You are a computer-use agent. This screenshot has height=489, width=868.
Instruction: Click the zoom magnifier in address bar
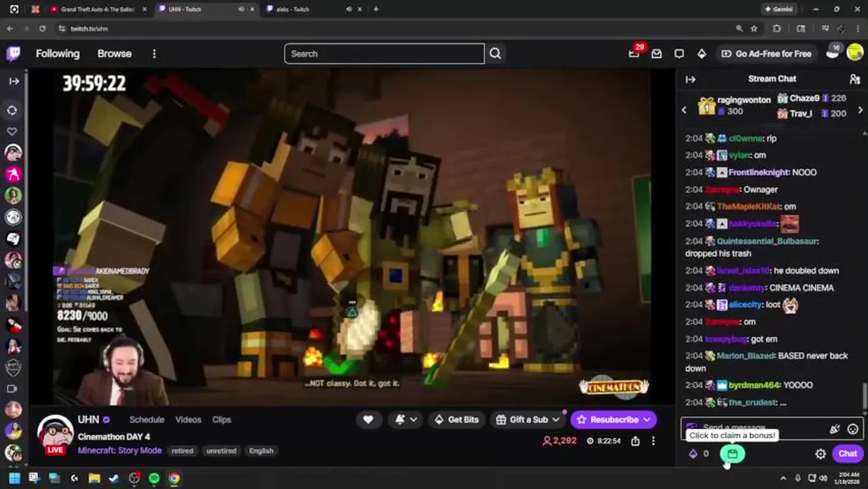pyautogui.click(x=739, y=29)
